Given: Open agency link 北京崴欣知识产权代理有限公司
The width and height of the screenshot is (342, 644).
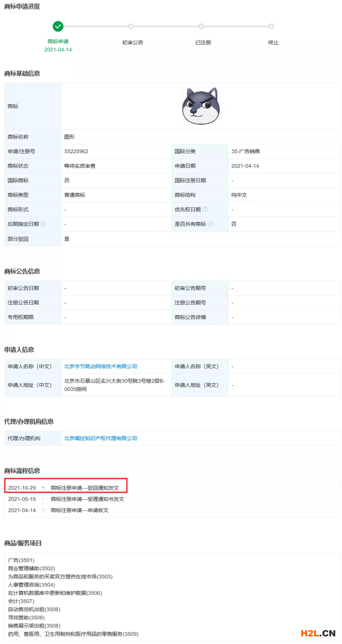Looking at the screenshot, I should (101, 439).
